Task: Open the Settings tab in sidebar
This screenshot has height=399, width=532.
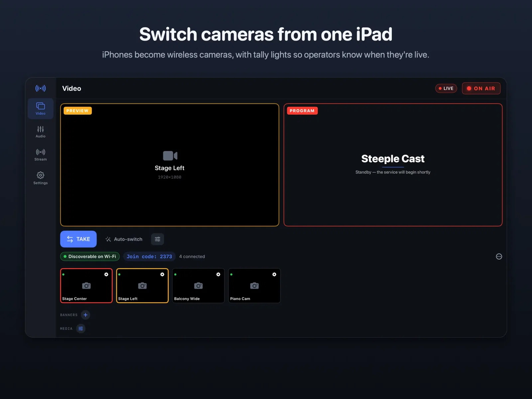Action: (41, 178)
